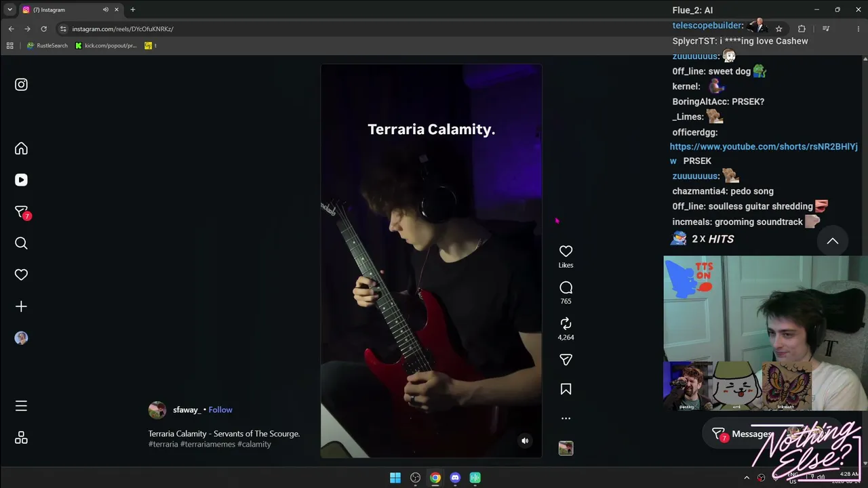Open the #calamity hashtag
This screenshot has width=868, height=488.
pos(254,445)
